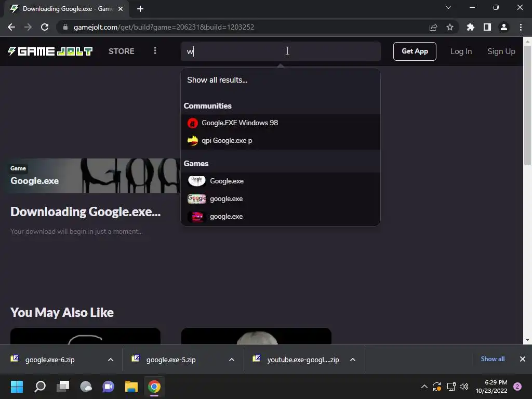Share this page from the address bar
This screenshot has width=532, height=399.
[x=433, y=27]
